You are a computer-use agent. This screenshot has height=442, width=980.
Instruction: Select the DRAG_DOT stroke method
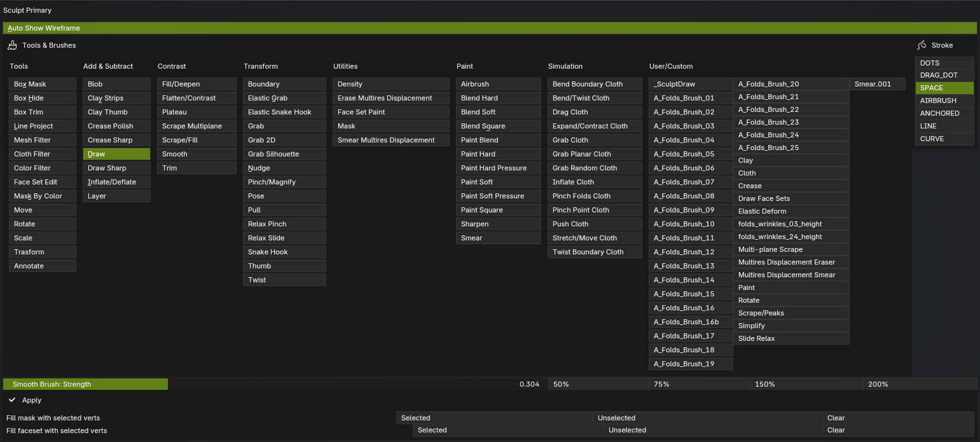coord(944,75)
